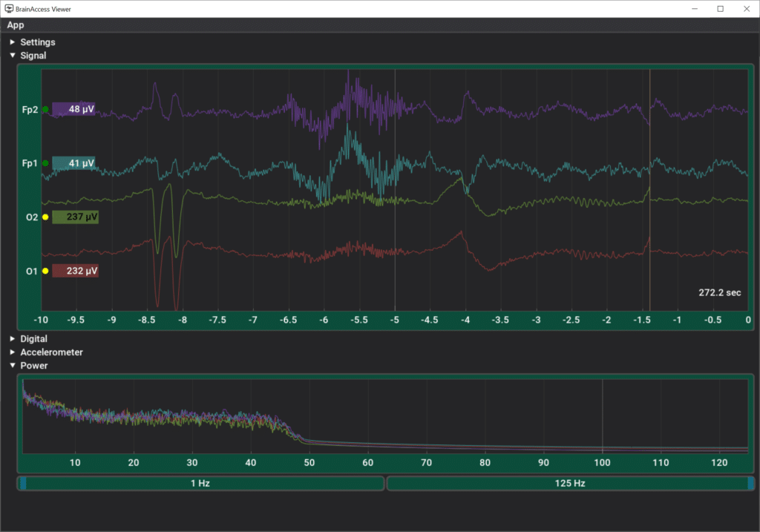Click the 100 Hz marker line in power plot

[602, 416]
